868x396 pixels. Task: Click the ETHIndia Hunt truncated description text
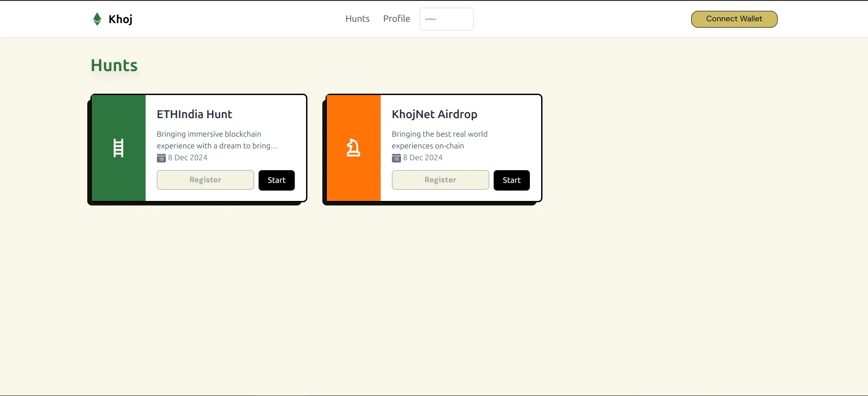coord(217,140)
